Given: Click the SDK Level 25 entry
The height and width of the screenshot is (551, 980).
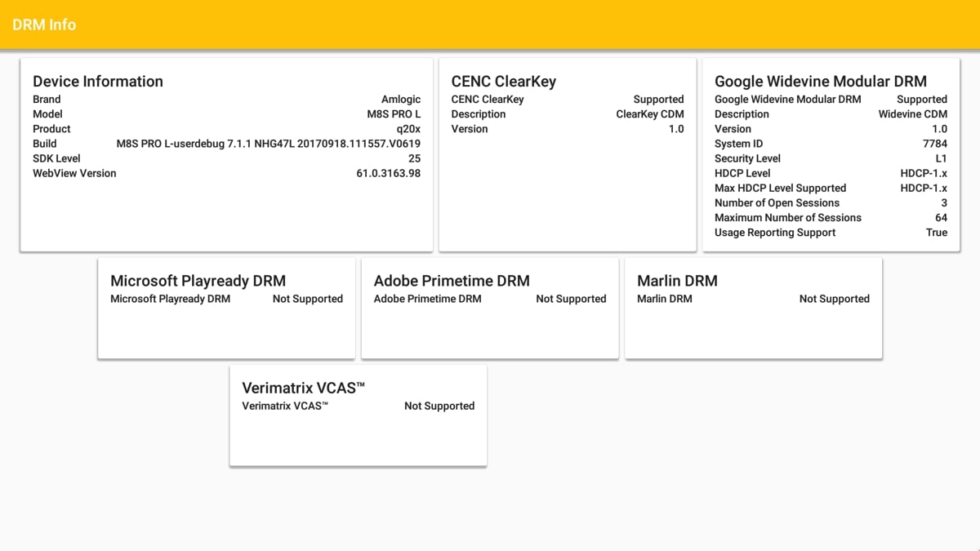Looking at the screenshot, I should pos(412,158).
